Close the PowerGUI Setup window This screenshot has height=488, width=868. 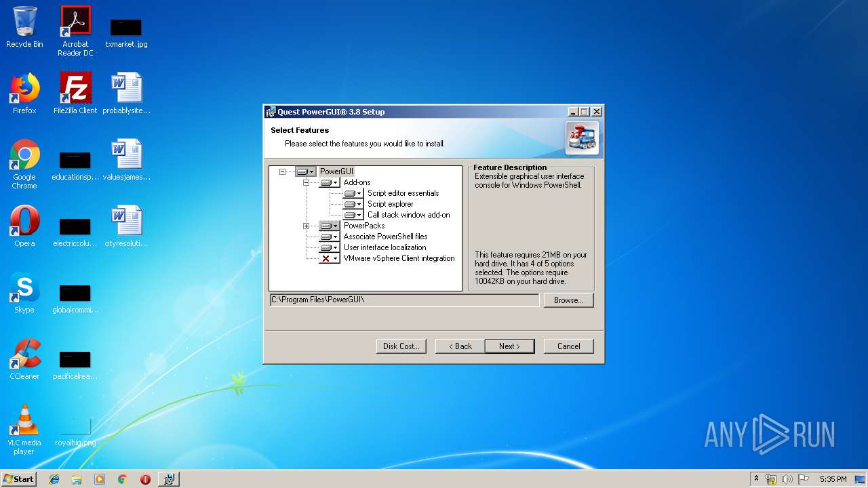click(x=596, y=112)
